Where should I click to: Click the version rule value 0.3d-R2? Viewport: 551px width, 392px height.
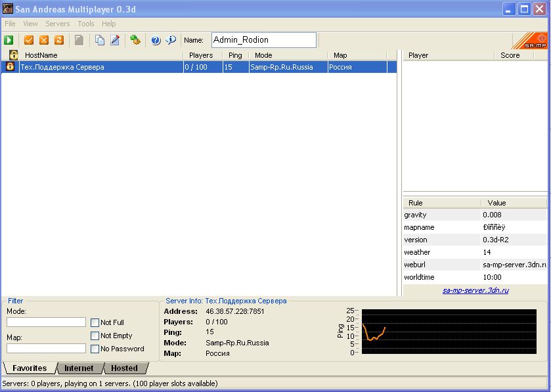496,240
